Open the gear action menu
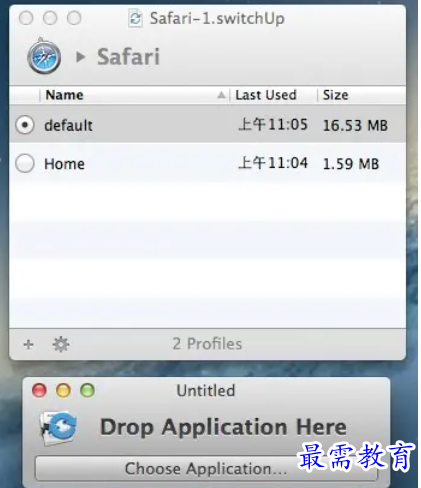 (61, 344)
